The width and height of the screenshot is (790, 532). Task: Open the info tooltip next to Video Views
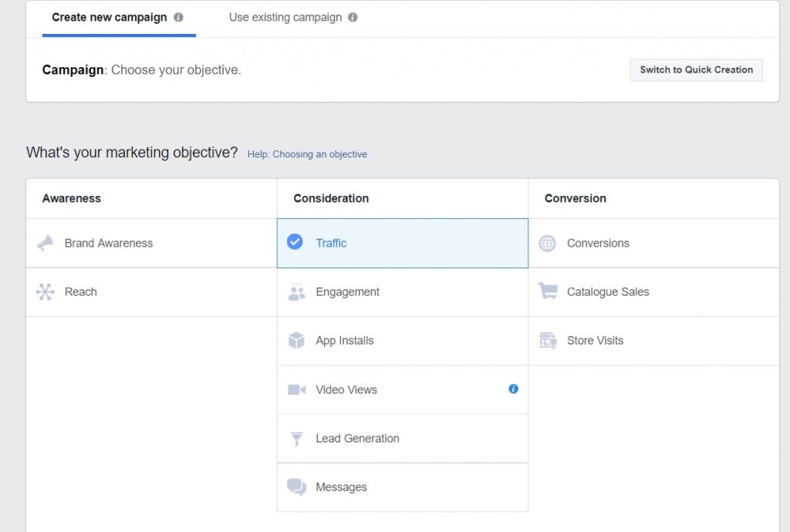coord(513,389)
